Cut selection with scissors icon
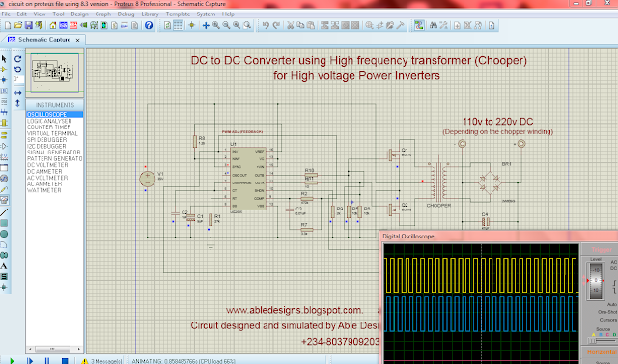The height and width of the screenshot is (364, 618). [x=290, y=26]
